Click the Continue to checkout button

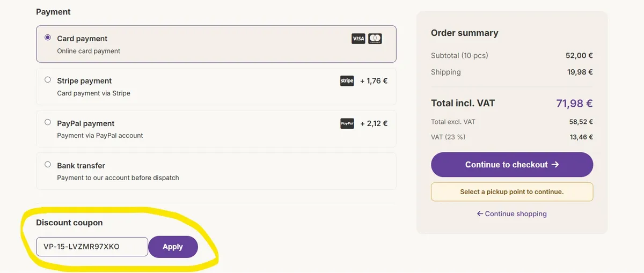(512, 165)
